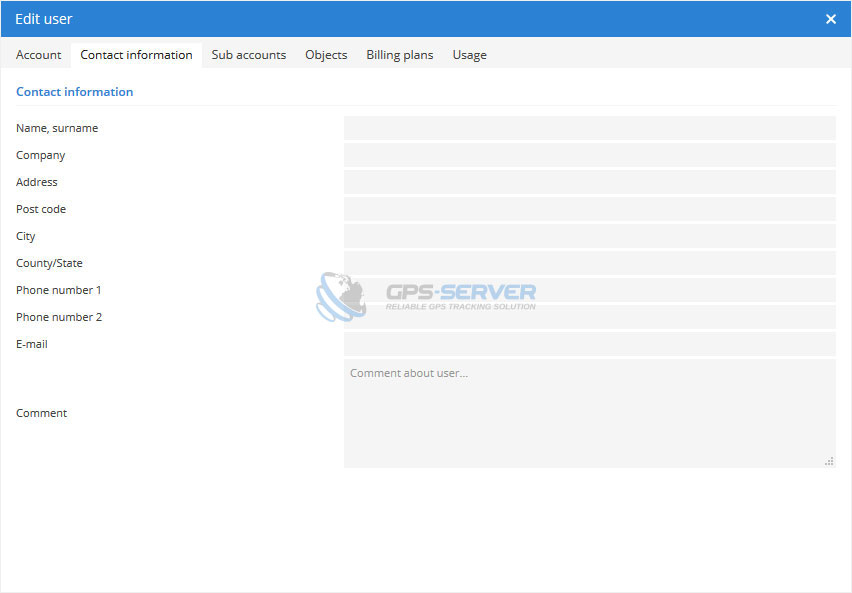Click the GPS-Server globe logo

(x=341, y=297)
